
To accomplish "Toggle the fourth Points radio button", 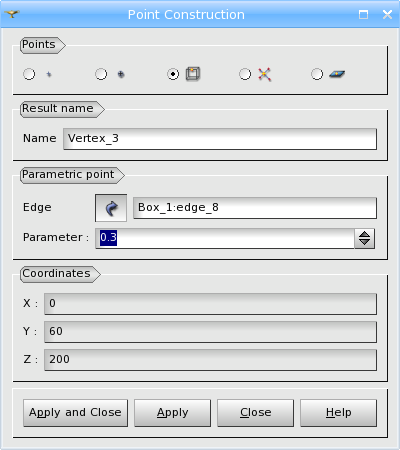I will [245, 74].
